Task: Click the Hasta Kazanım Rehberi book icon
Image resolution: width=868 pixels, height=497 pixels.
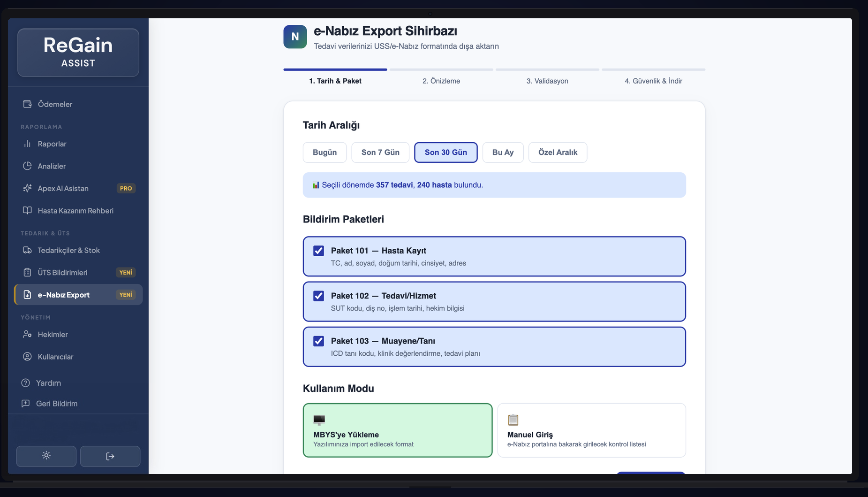Action: [27, 211]
